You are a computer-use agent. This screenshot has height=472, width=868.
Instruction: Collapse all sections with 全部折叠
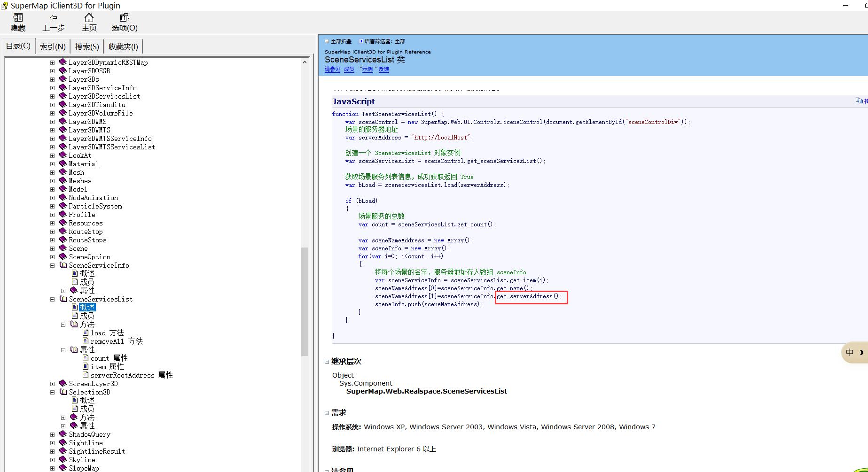(338, 41)
